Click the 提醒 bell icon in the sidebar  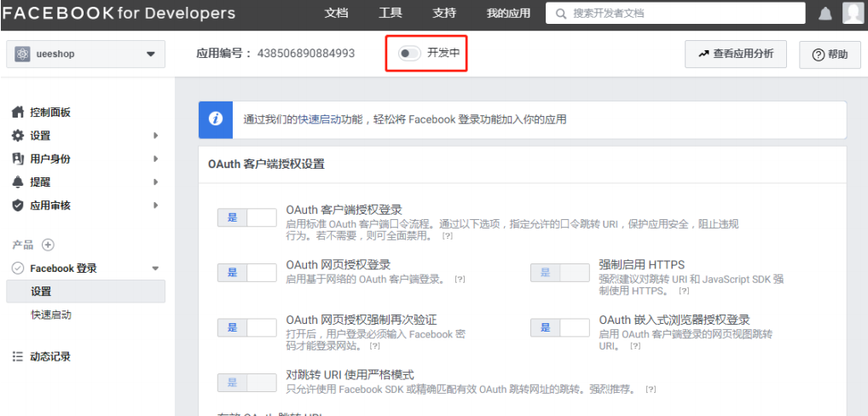pos(18,182)
